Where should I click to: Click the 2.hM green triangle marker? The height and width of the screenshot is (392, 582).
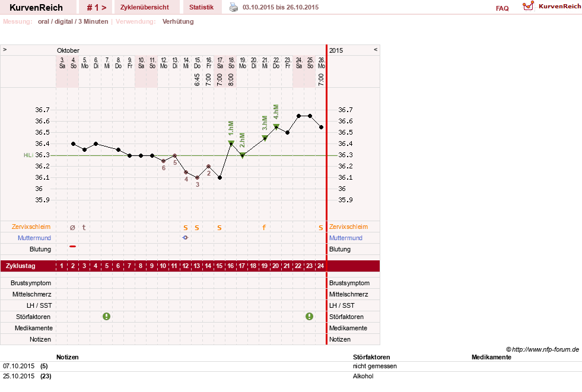click(x=243, y=155)
